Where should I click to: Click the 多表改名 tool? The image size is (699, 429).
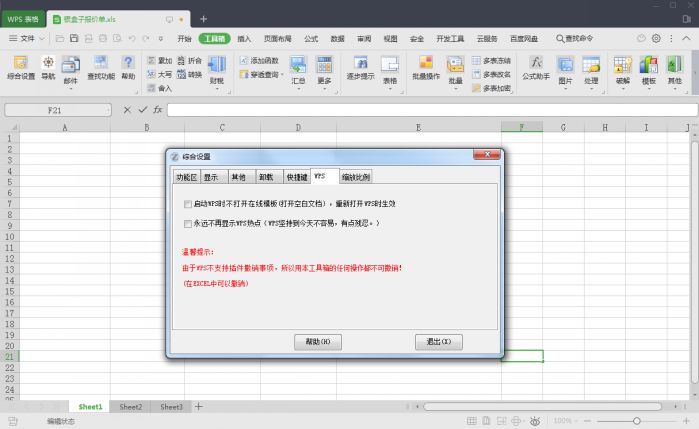click(491, 74)
